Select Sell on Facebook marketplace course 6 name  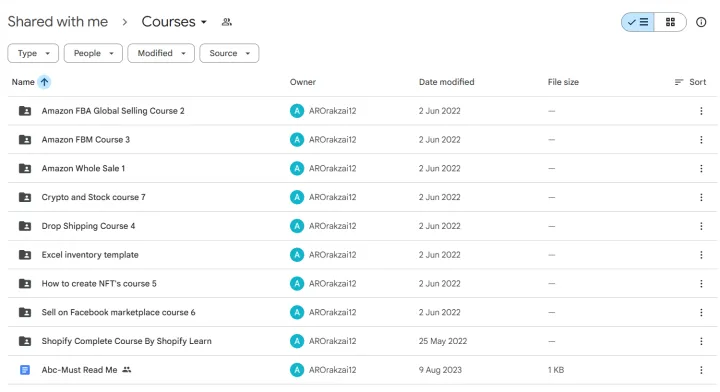(118, 313)
